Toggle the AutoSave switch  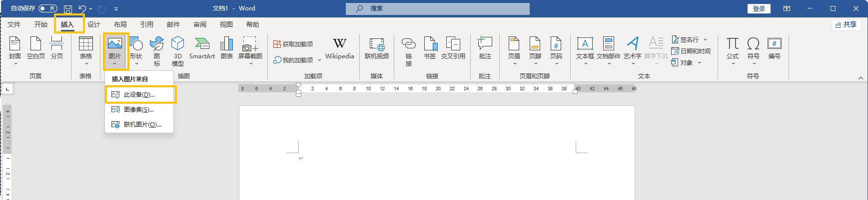pos(48,8)
